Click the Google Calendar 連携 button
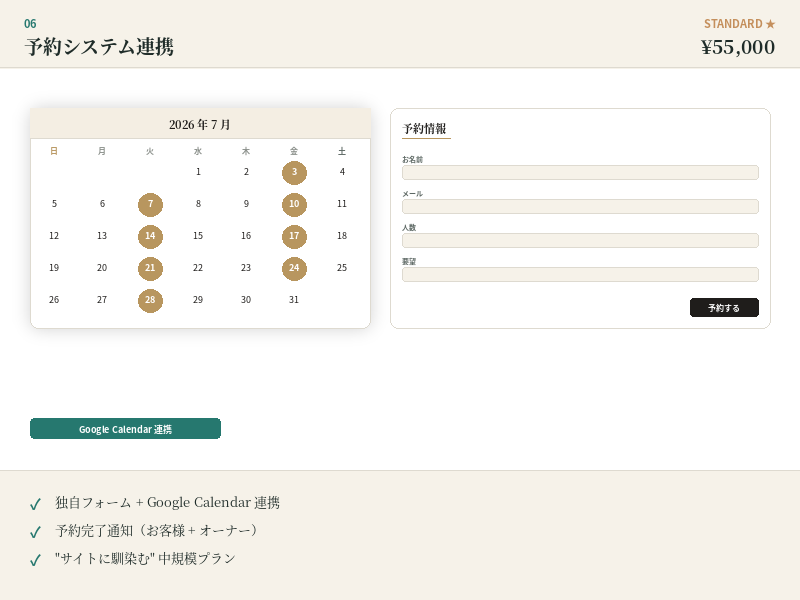This screenshot has width=800, height=600. [x=126, y=429]
